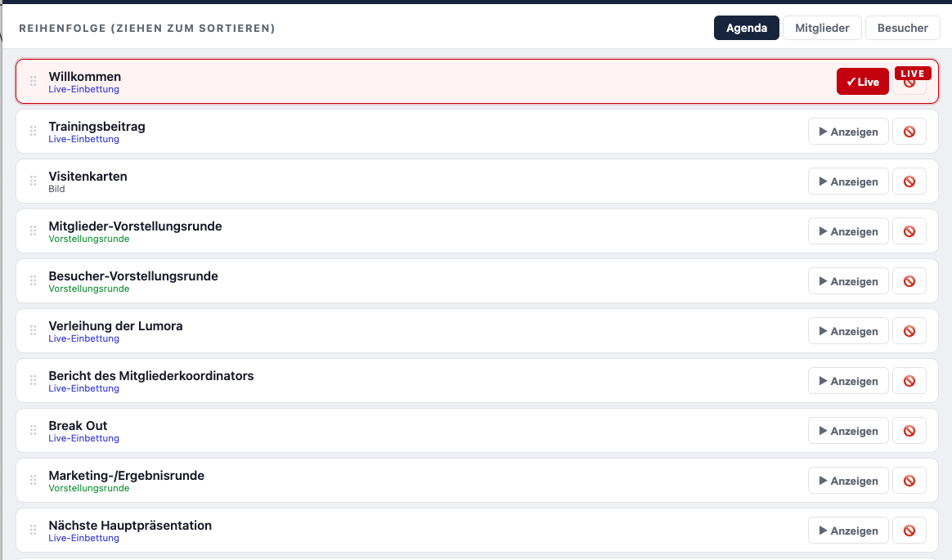
Task: Click the red disable icon for Trainingsbeitrag
Action: coord(909,132)
